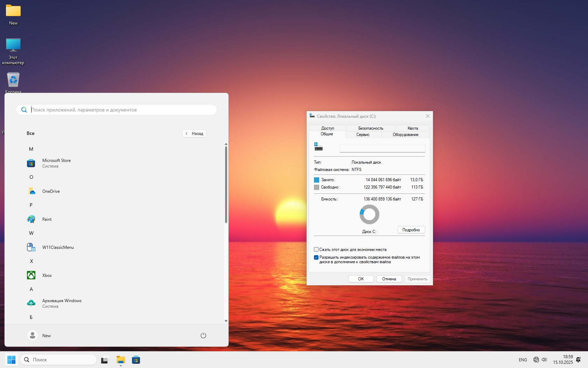Launch W11ClassicMenu from the app list
The height and width of the screenshot is (368, 588).
click(58, 247)
